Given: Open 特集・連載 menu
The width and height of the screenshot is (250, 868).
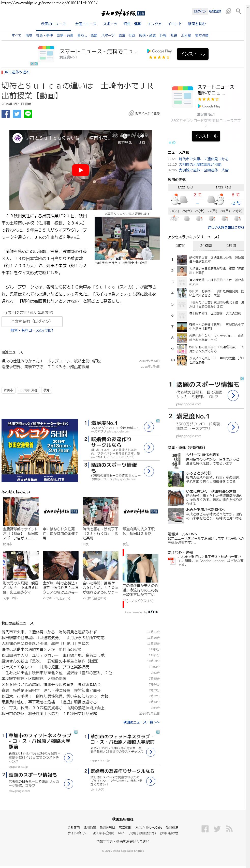Looking at the screenshot, I should [132, 24].
